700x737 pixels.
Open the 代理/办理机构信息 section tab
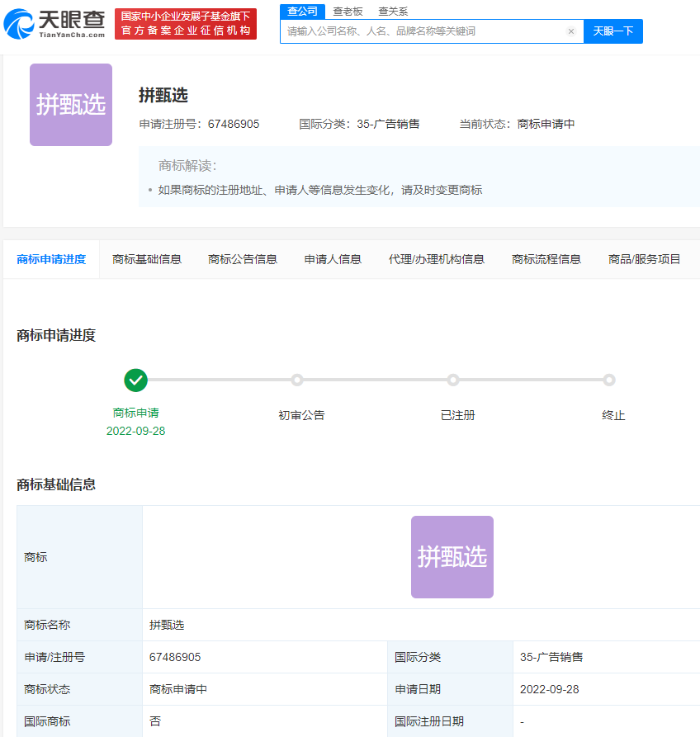(436, 257)
